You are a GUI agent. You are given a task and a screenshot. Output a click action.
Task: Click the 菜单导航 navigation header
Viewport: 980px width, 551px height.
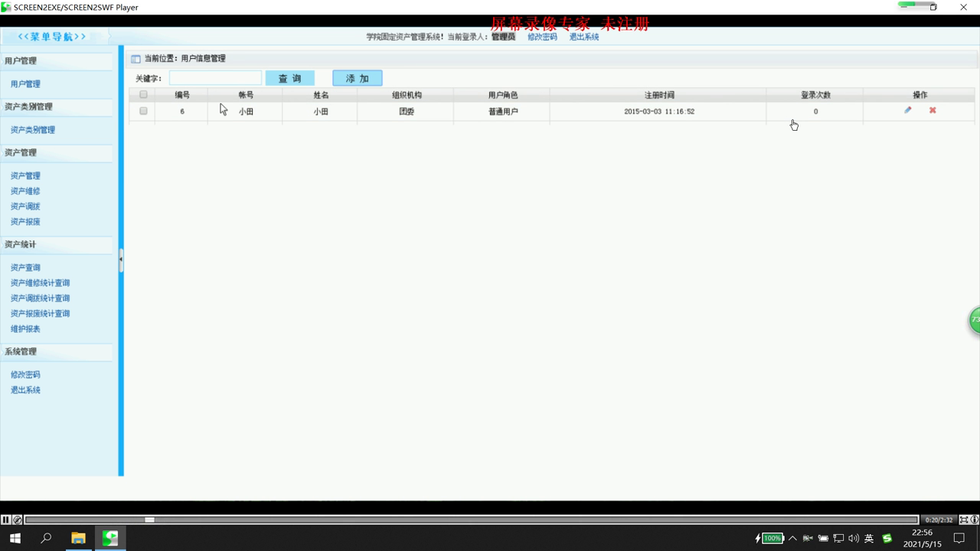click(x=52, y=36)
